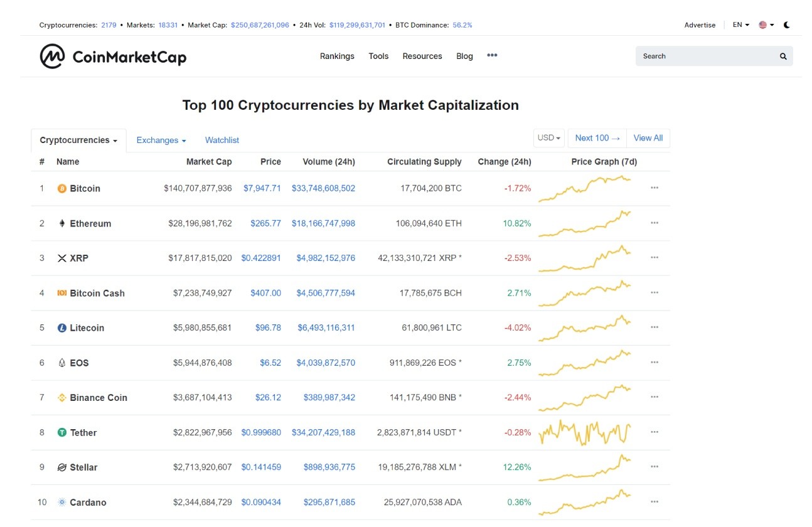Viewport: 812px width, 527px height.
Task: Open the row options dots for Stellar
Action: tap(654, 467)
